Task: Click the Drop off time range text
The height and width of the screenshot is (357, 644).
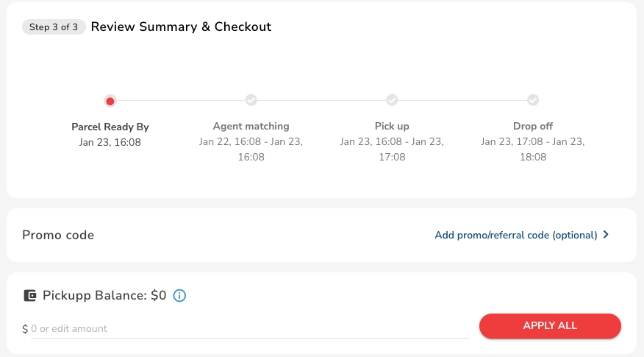Action: (533, 149)
